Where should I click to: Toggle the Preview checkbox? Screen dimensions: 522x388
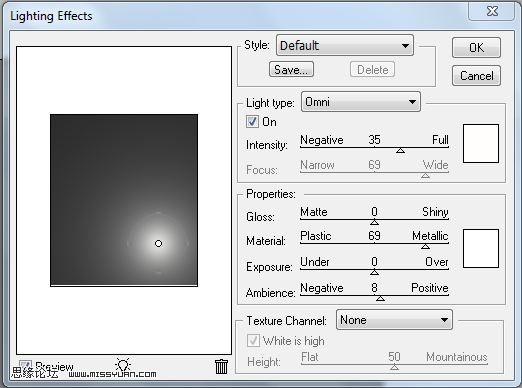tap(25, 366)
